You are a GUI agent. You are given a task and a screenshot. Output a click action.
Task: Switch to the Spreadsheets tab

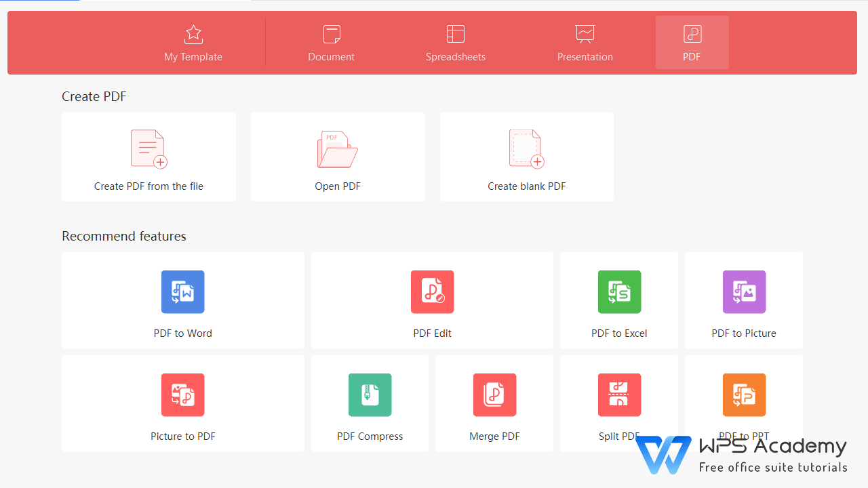point(455,42)
